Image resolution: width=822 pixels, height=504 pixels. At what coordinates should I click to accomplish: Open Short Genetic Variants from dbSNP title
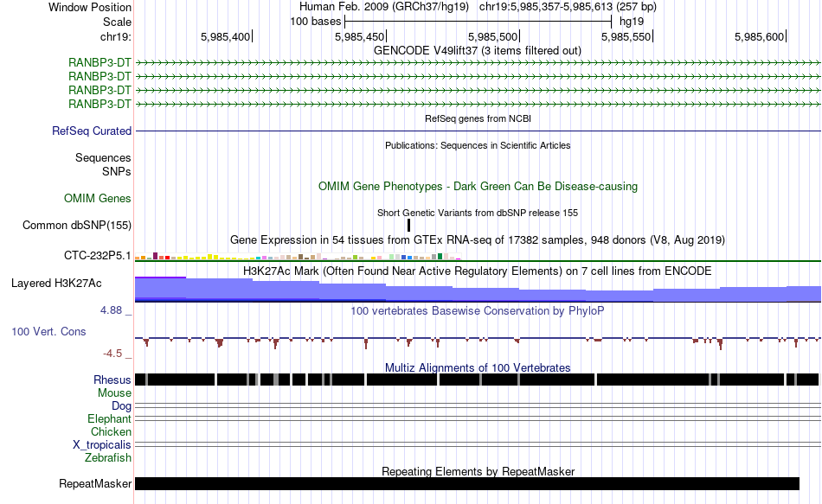pos(478,214)
